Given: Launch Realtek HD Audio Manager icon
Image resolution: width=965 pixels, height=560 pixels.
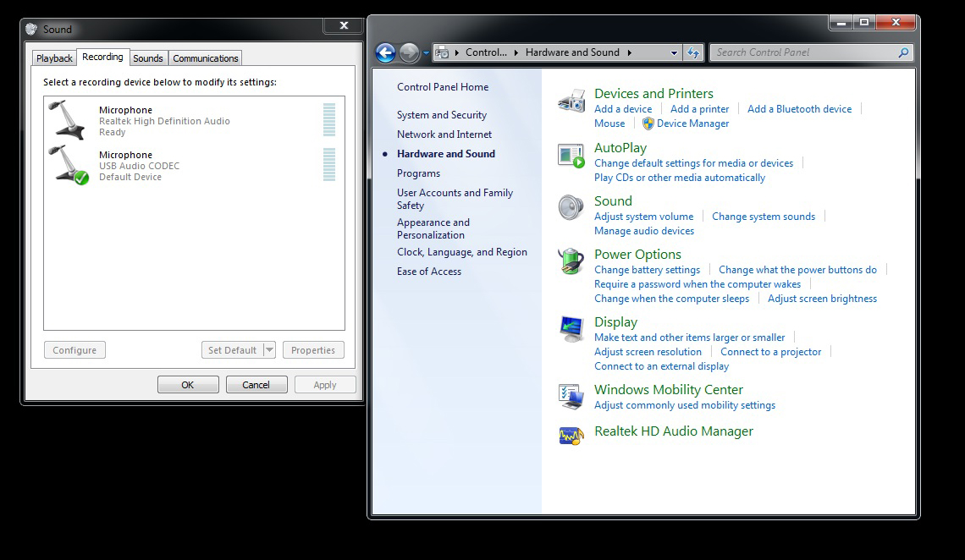Looking at the screenshot, I should [x=571, y=436].
